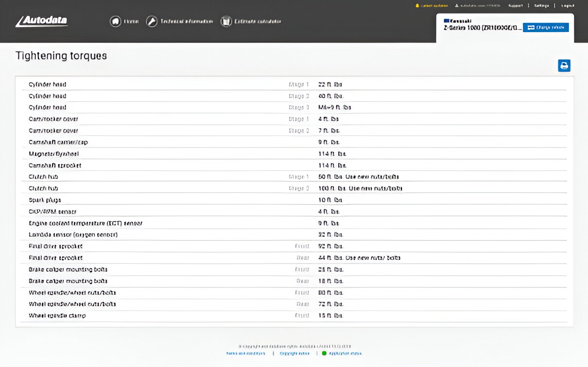The height and width of the screenshot is (367, 588).
Task: Open Technical information via wrench icon
Action: [x=152, y=21]
